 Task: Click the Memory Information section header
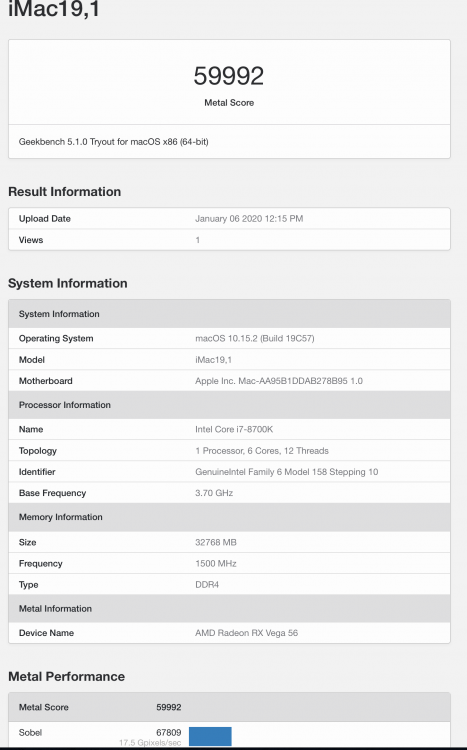(x=229, y=517)
